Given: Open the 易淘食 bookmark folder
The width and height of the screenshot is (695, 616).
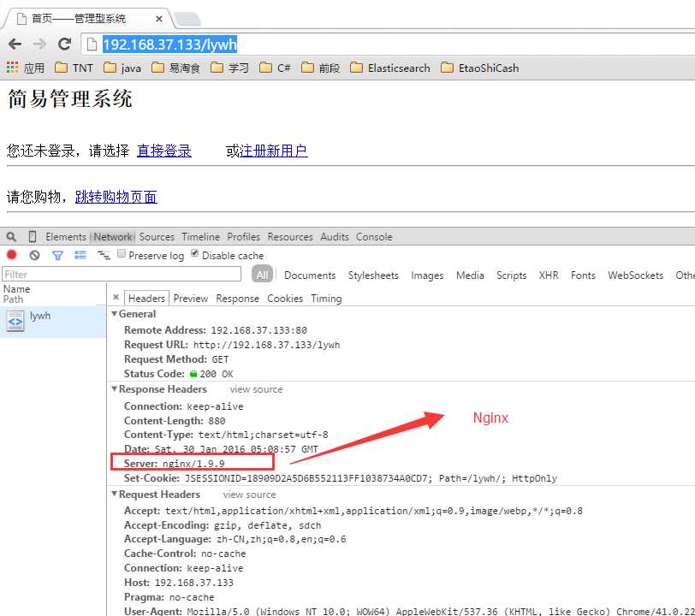Looking at the screenshot, I should pos(176,68).
